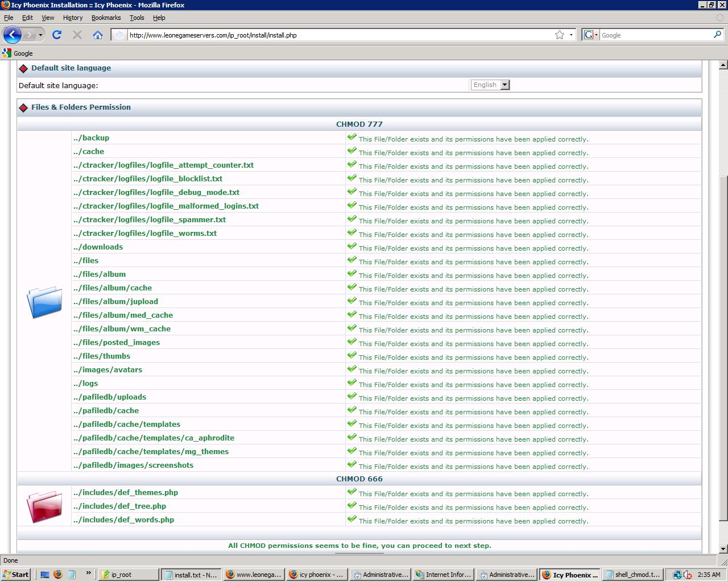Click the blue folder icon for CHMOD 777
Viewport: 728px width, 582px height.
pos(44,302)
